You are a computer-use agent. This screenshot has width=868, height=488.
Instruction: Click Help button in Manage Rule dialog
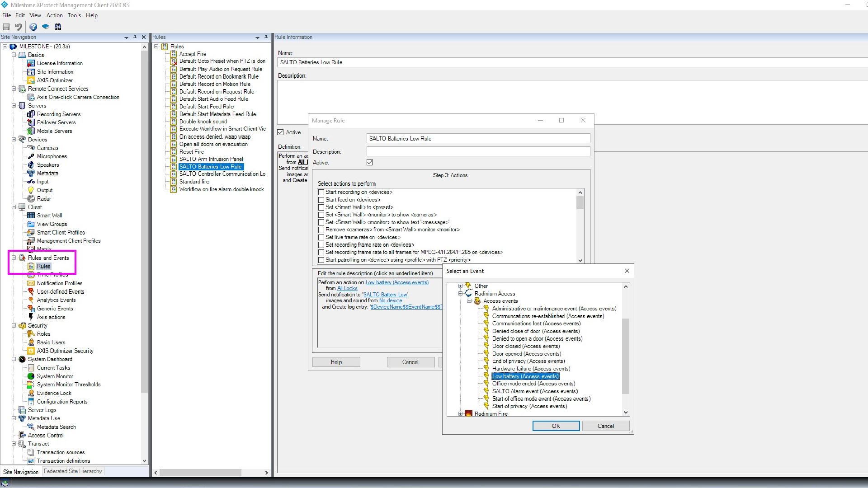click(336, 362)
